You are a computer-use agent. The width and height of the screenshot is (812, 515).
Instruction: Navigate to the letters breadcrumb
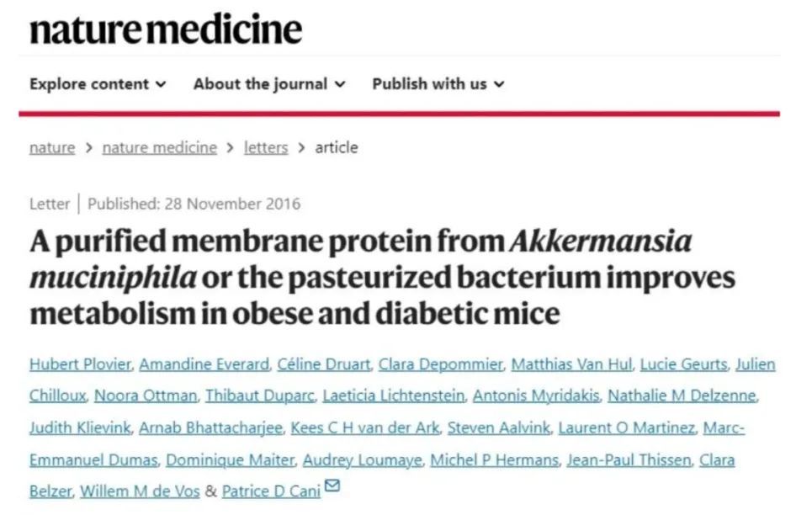coord(266,147)
